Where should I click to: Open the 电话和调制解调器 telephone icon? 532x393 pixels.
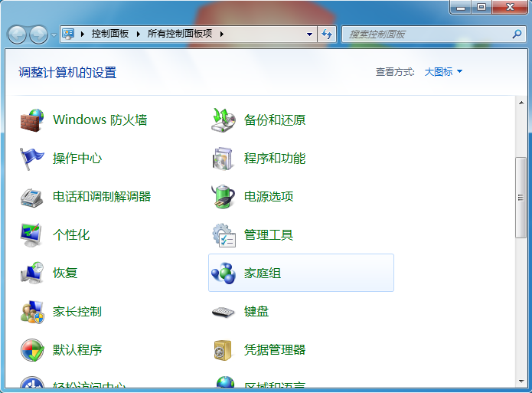(x=31, y=197)
